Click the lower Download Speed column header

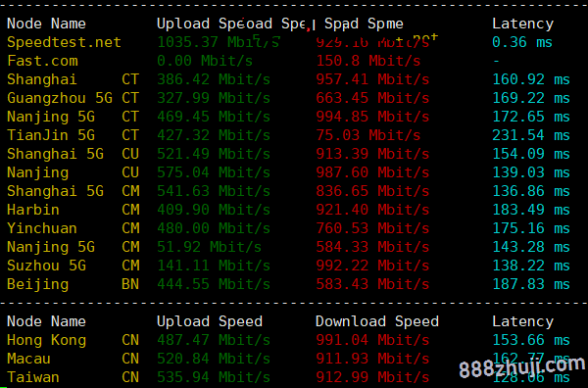377,321
